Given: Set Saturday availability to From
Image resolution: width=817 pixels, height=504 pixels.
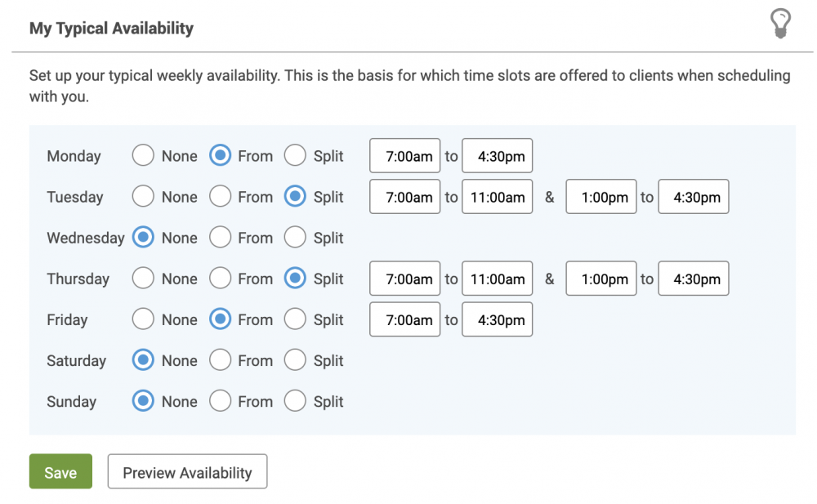Looking at the screenshot, I should coord(221,360).
